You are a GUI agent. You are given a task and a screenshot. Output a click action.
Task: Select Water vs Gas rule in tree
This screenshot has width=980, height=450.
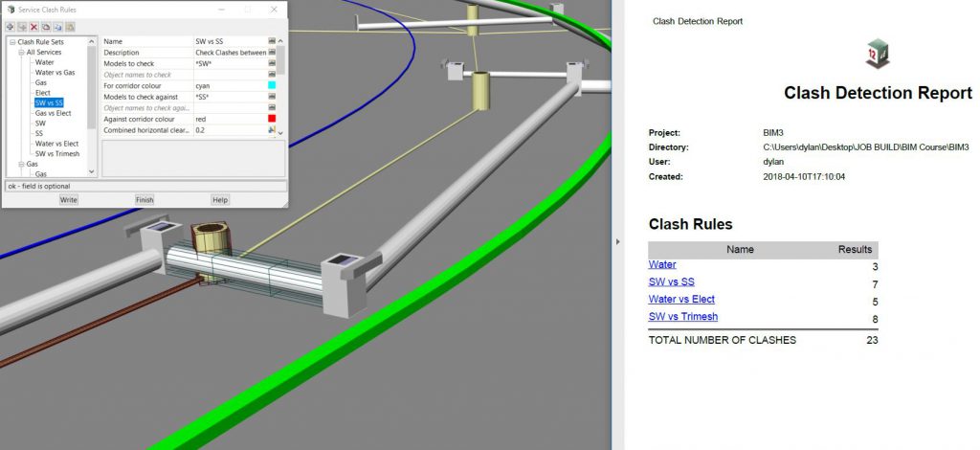pyautogui.click(x=55, y=73)
